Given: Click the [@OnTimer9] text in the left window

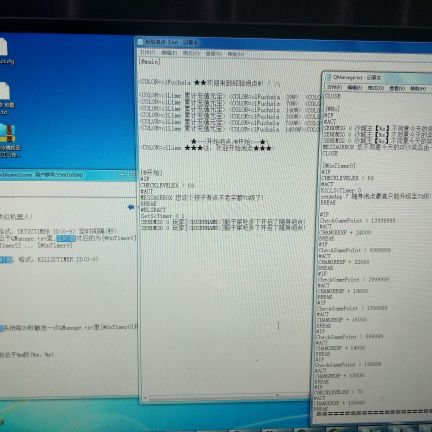Looking at the screenshot, I should (54, 245).
